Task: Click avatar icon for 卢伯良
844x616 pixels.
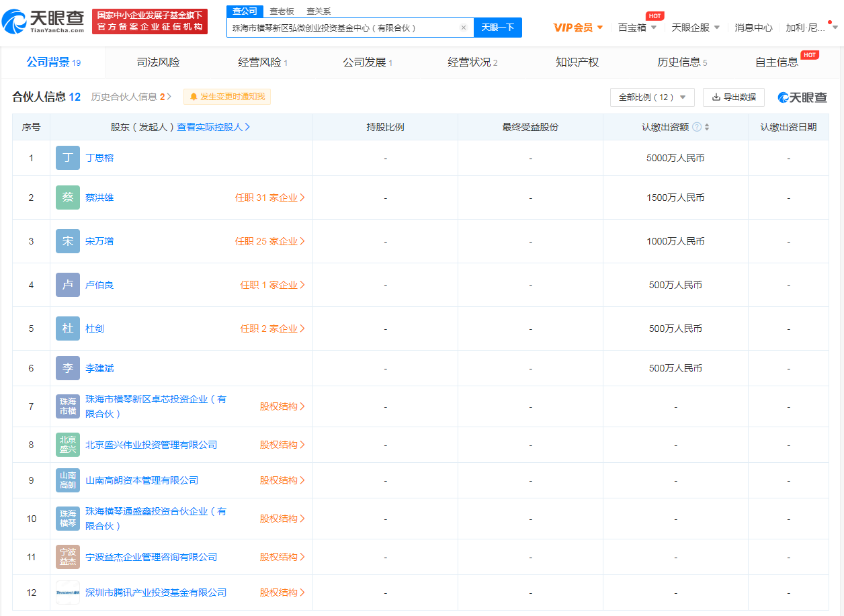Action: coord(68,285)
